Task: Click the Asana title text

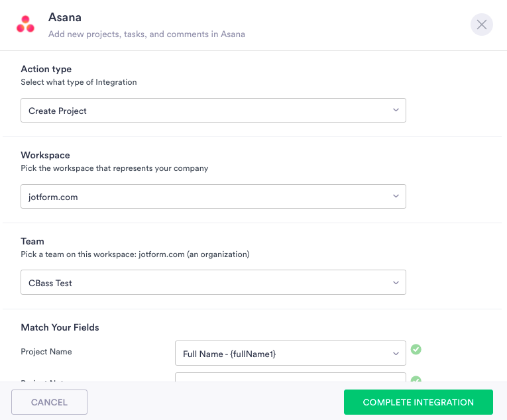Action: coord(65,17)
